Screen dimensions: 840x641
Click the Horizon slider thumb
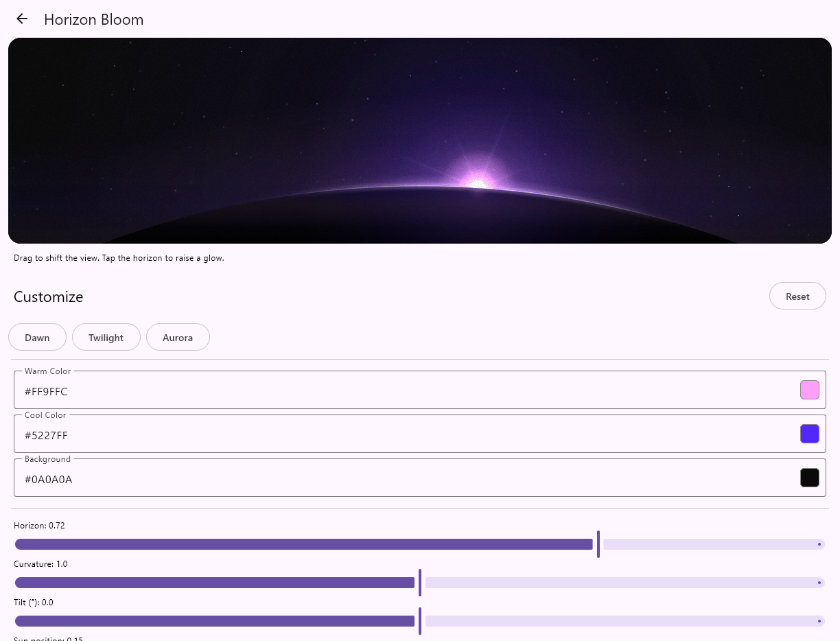point(598,544)
